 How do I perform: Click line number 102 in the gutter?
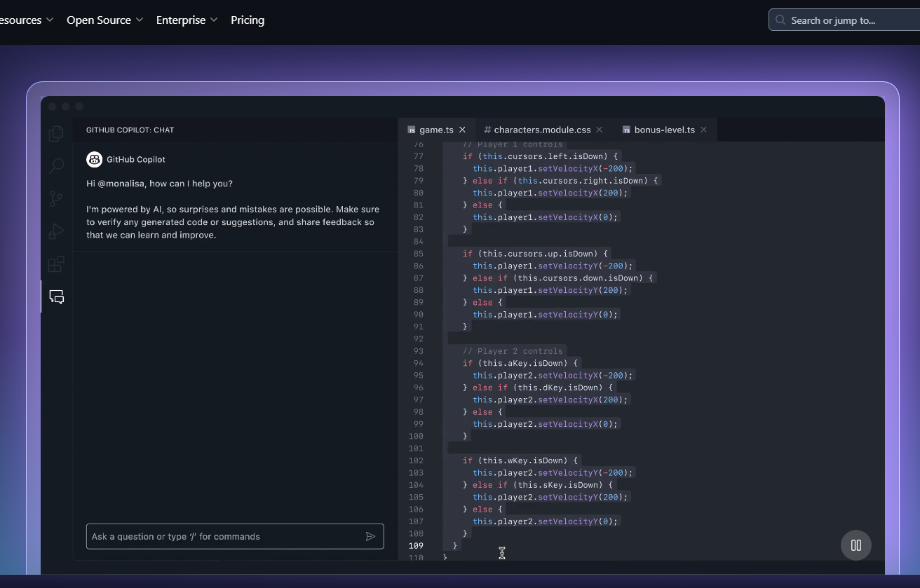(417, 460)
